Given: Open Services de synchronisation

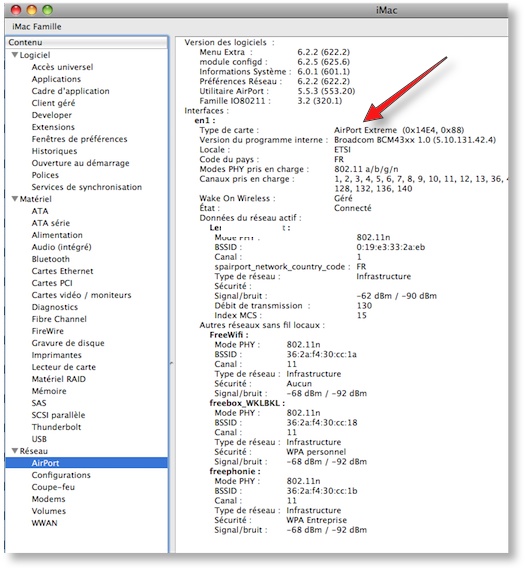Looking at the screenshot, I should pyautogui.click(x=87, y=187).
